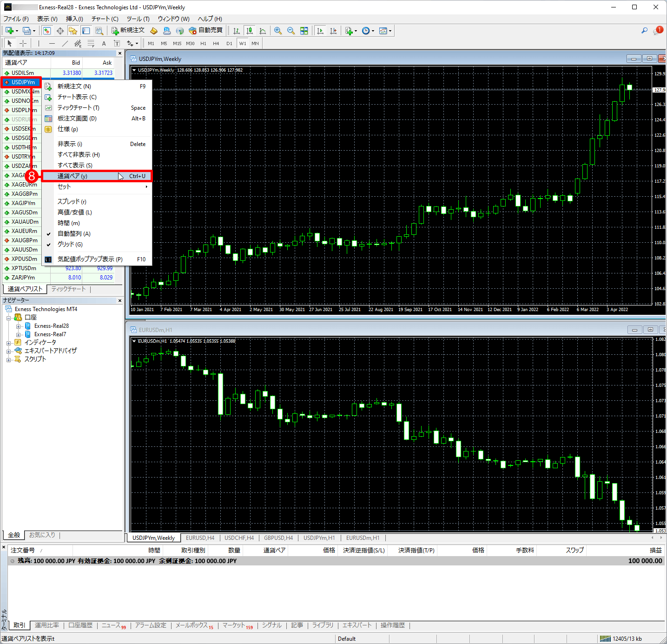Expand the スクリプト tree node
Viewport: 667px width, 644px height.
(8, 359)
